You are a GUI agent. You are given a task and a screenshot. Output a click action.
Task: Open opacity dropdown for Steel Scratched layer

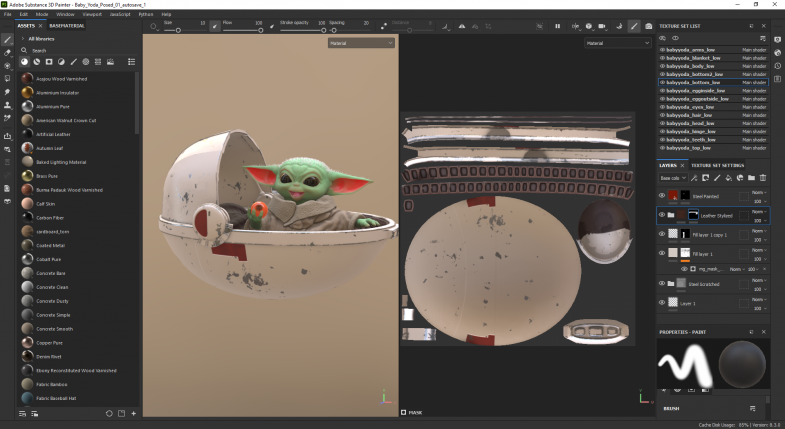[x=759, y=289]
